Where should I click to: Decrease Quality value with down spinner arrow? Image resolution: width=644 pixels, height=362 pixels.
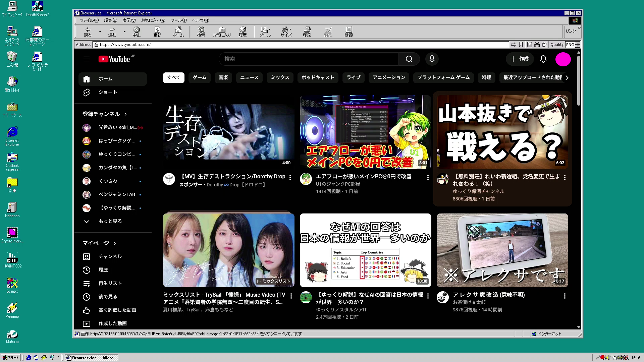click(x=578, y=46)
